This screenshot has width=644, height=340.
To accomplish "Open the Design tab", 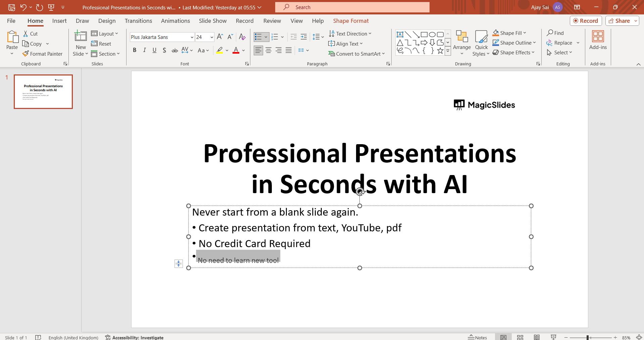I will click(x=107, y=21).
